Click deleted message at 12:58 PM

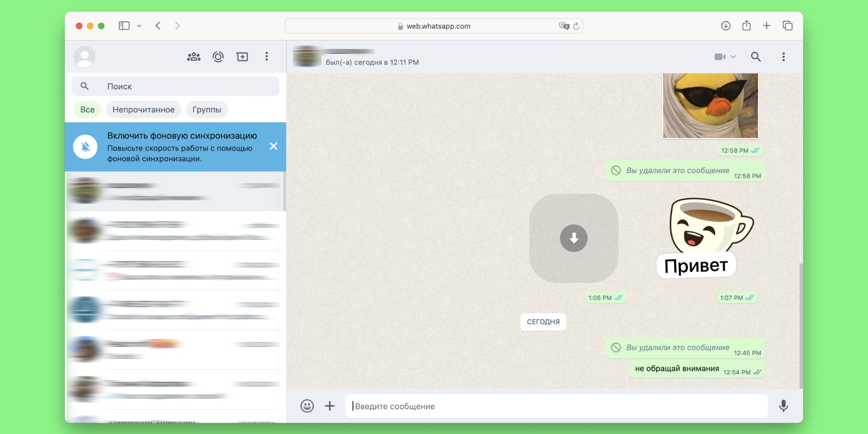(x=685, y=171)
